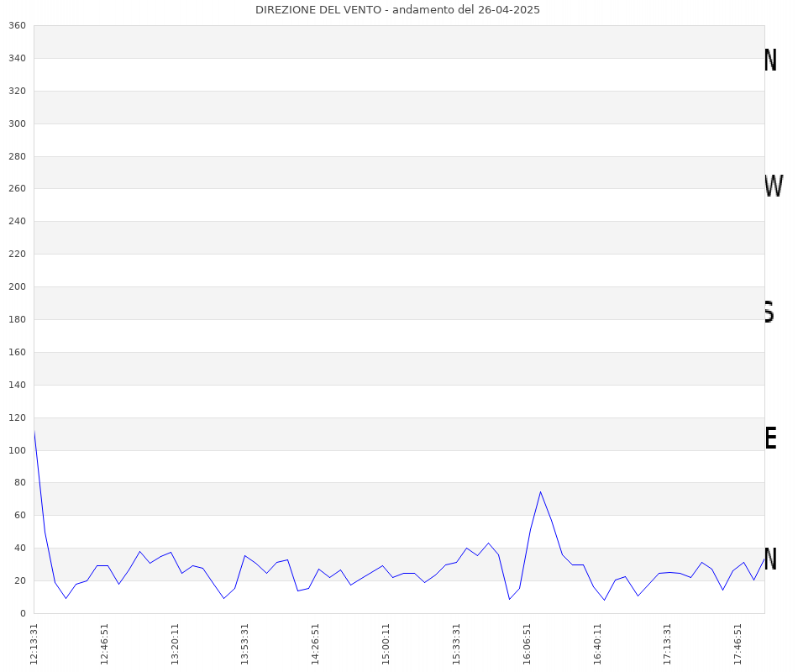Click the chart title DIREZIONE DEL VENTO
This screenshot has width=798, height=672.
(x=397, y=10)
